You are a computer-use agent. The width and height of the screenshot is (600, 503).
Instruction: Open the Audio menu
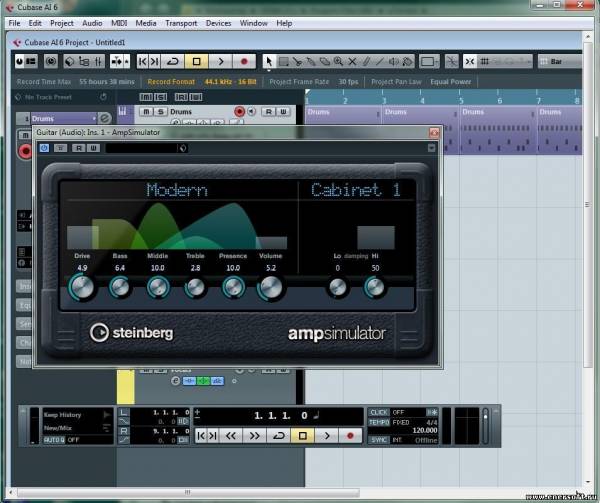point(92,23)
